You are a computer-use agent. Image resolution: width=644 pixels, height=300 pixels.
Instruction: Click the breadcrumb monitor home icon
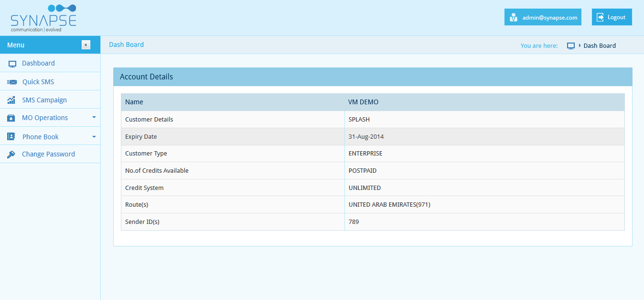click(x=570, y=46)
